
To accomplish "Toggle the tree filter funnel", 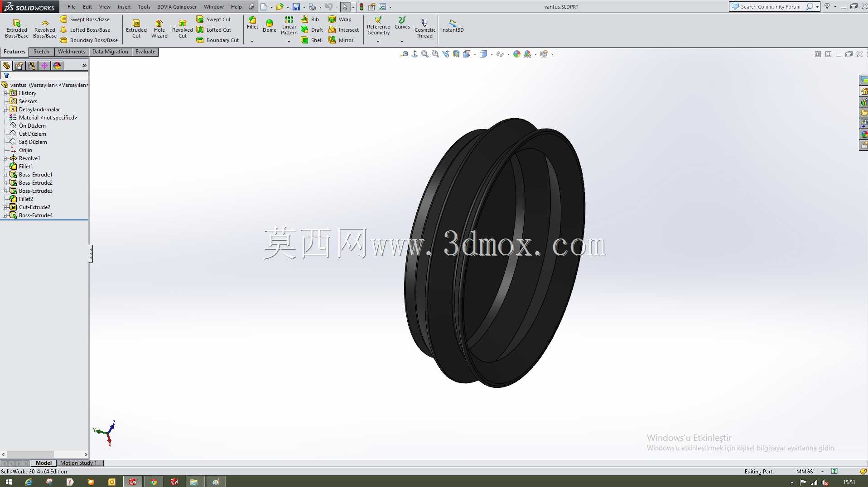I will pyautogui.click(x=6, y=76).
